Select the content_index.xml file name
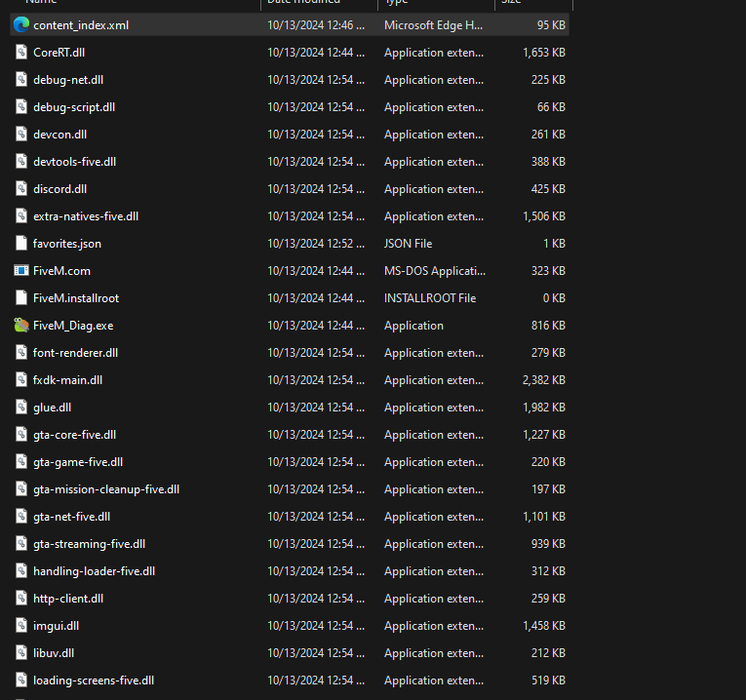The height and width of the screenshot is (700, 746). [81, 25]
